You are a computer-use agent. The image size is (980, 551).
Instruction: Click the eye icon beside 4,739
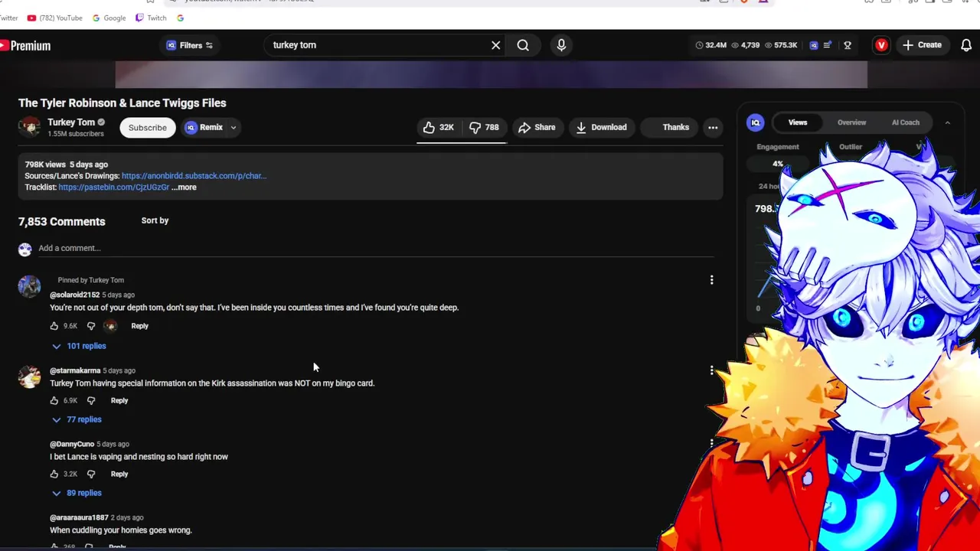(735, 45)
